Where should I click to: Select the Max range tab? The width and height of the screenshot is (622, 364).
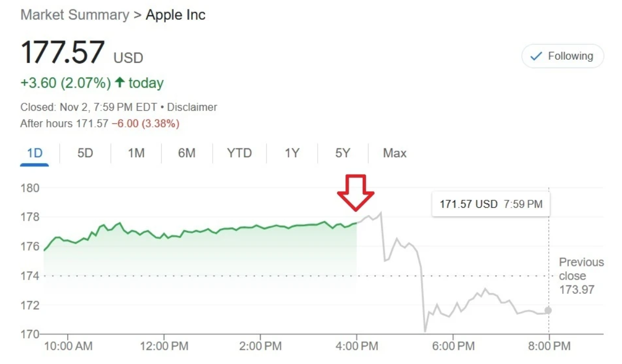[395, 153]
